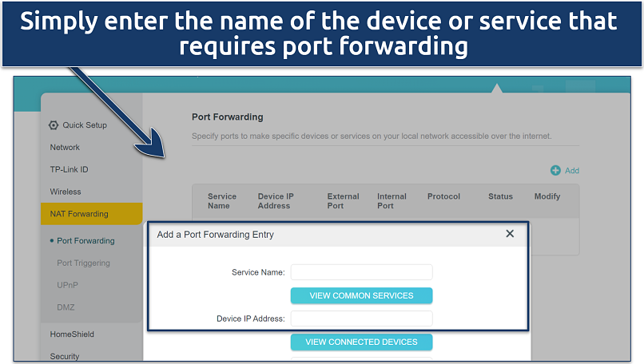Go to Wireless settings

pyautogui.click(x=66, y=192)
